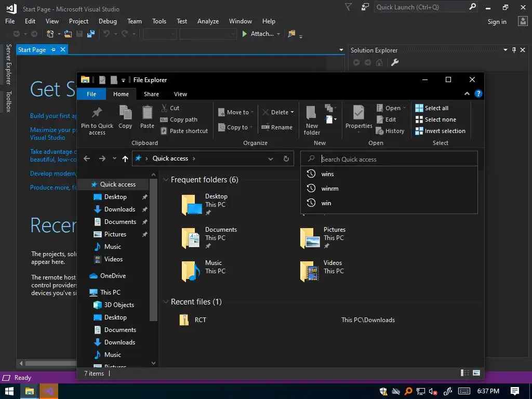Click Visual Studio feedback icon
532x399 pixels.
tap(365, 7)
